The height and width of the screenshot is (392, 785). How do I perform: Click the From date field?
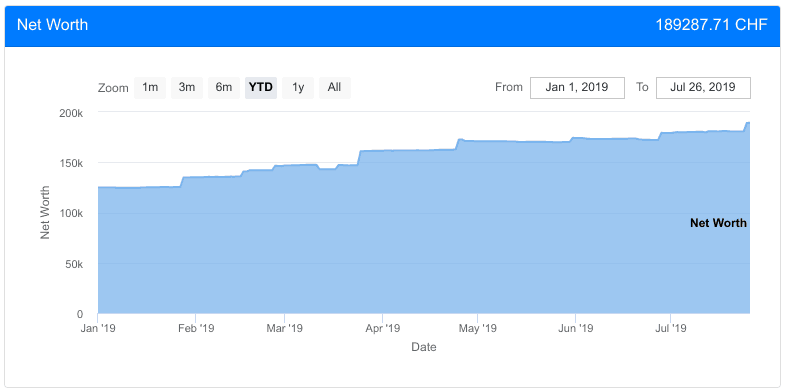click(x=577, y=88)
